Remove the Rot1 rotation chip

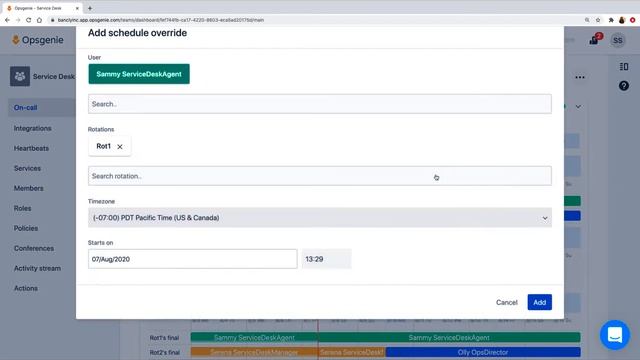tap(120, 147)
